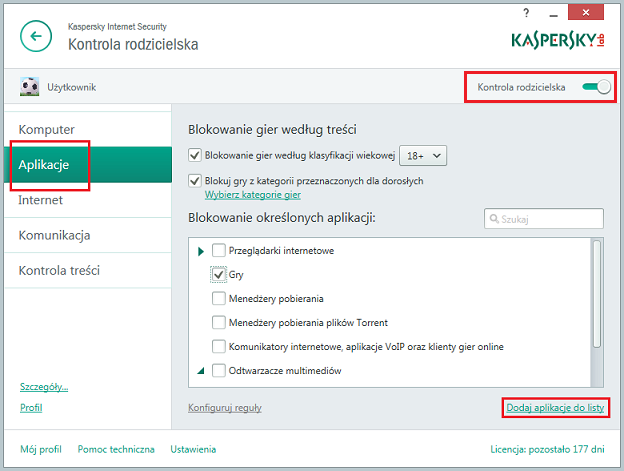This screenshot has width=624, height=471.
Task: Click the application list scrollbar thumb
Action: click(x=597, y=294)
